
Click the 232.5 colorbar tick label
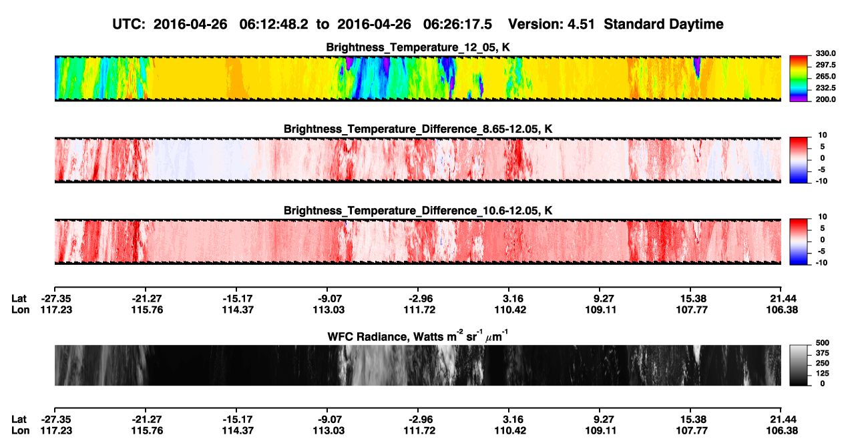pos(825,88)
